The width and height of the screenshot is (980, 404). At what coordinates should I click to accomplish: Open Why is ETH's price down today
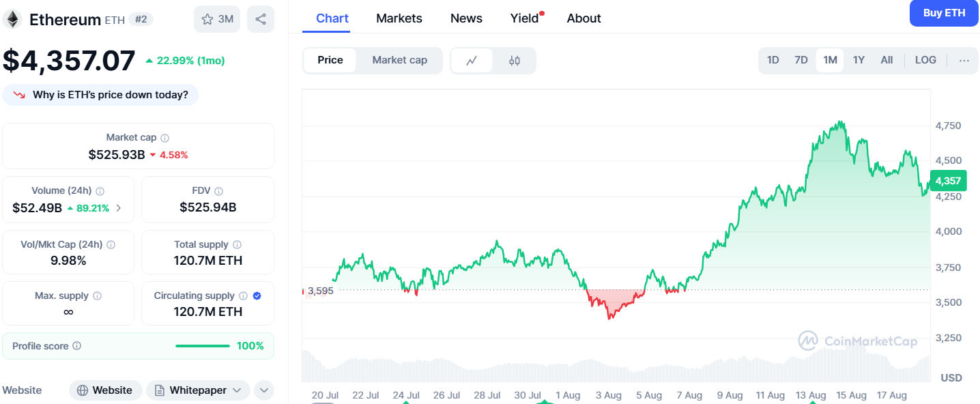pos(100,95)
